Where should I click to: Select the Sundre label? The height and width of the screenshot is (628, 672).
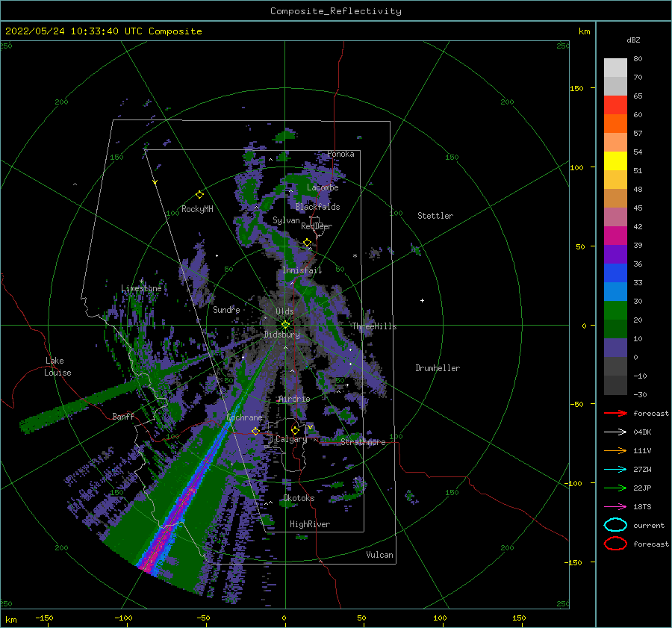(226, 309)
